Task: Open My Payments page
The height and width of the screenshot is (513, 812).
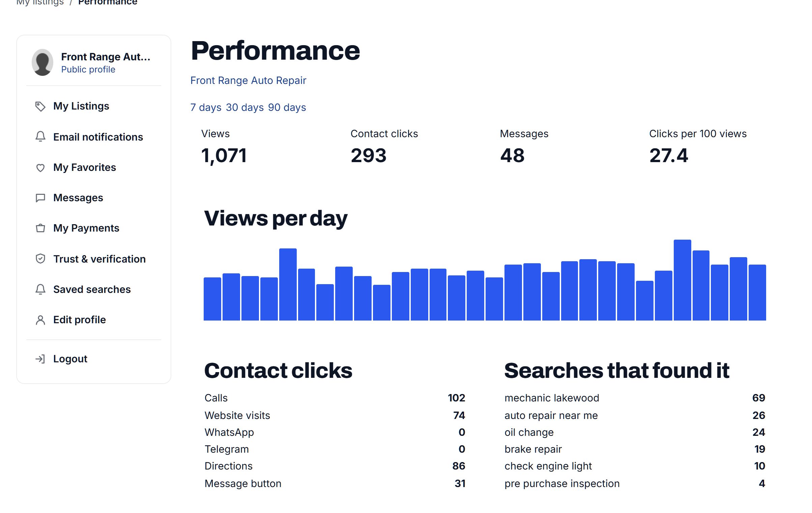Action: 86,228
